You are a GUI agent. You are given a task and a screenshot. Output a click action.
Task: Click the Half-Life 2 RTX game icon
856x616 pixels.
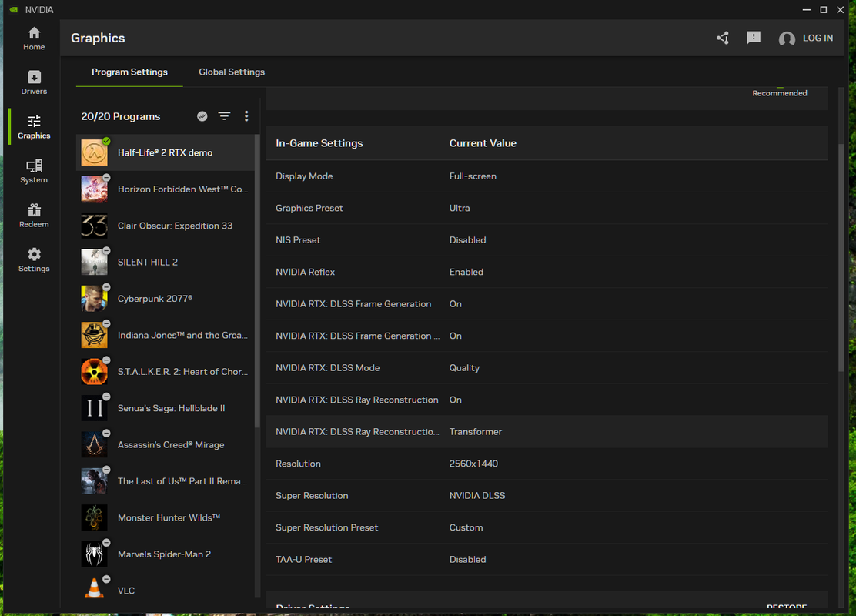[x=95, y=152]
